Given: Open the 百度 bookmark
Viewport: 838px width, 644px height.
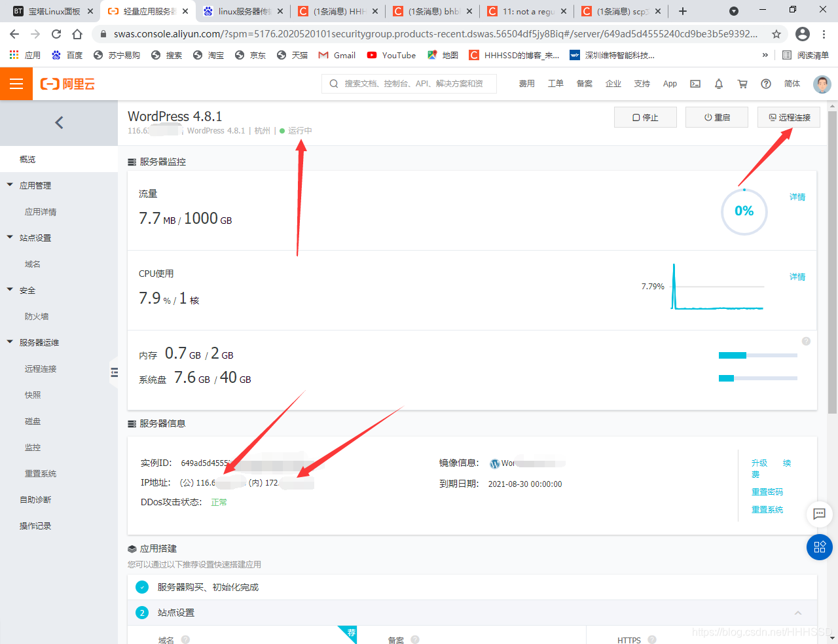Looking at the screenshot, I should 67,56.
